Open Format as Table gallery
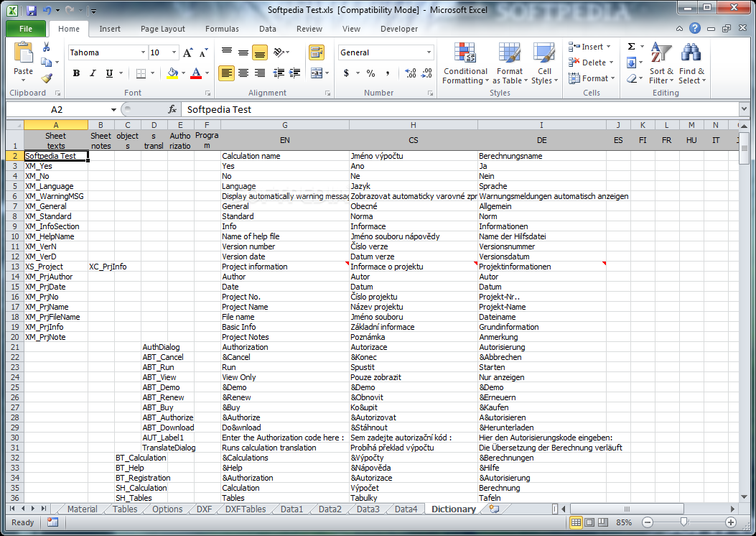 [510, 63]
